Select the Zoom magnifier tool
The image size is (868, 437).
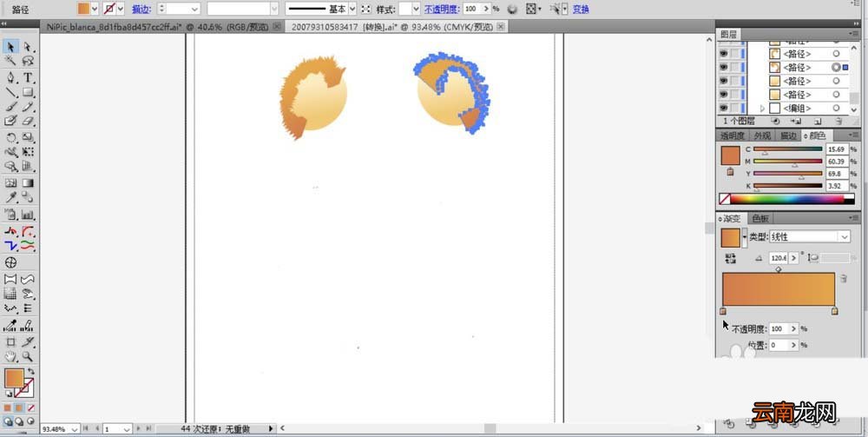coord(28,357)
